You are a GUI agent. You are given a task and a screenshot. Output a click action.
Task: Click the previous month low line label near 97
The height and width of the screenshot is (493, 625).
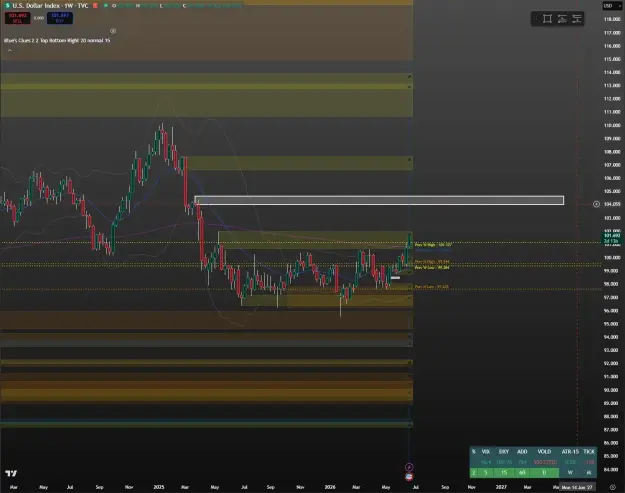pyautogui.click(x=431, y=287)
